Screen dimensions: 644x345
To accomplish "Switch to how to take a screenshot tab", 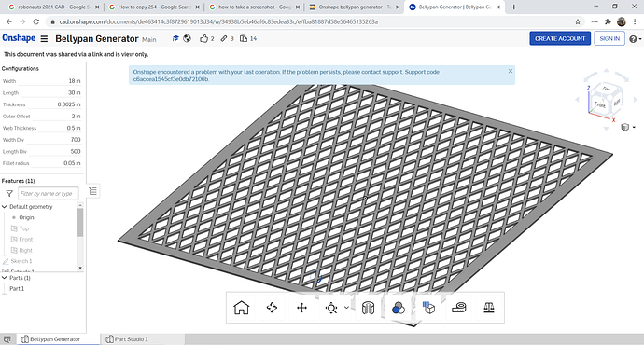I will (x=254, y=7).
